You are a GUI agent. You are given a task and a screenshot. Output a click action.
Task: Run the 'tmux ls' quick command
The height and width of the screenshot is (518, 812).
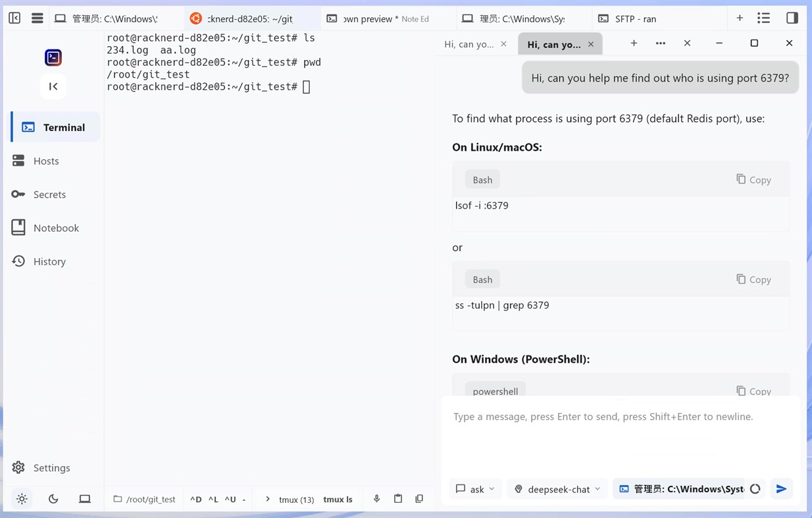338,499
